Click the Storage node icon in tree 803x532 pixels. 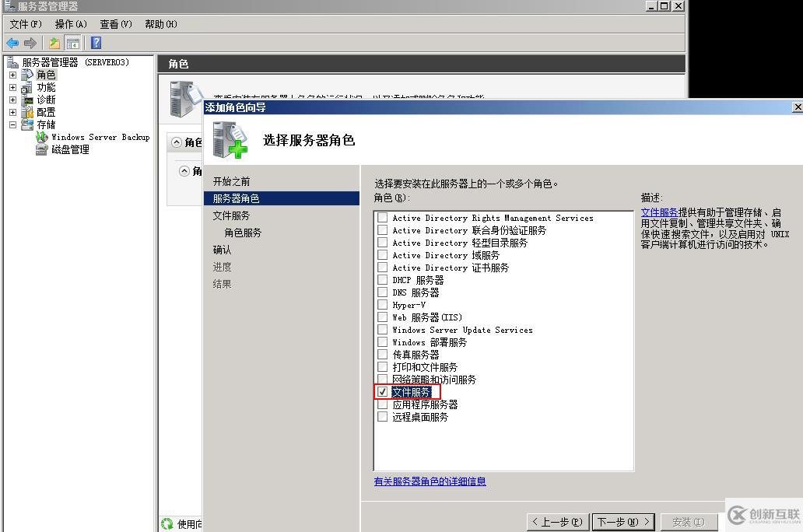(x=27, y=124)
